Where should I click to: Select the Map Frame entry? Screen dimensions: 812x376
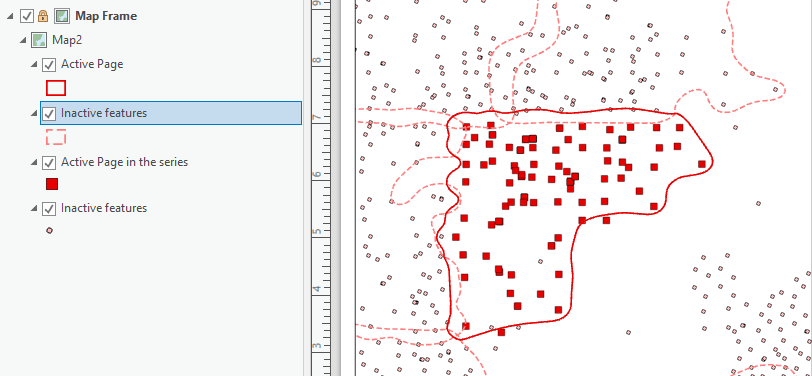106,16
